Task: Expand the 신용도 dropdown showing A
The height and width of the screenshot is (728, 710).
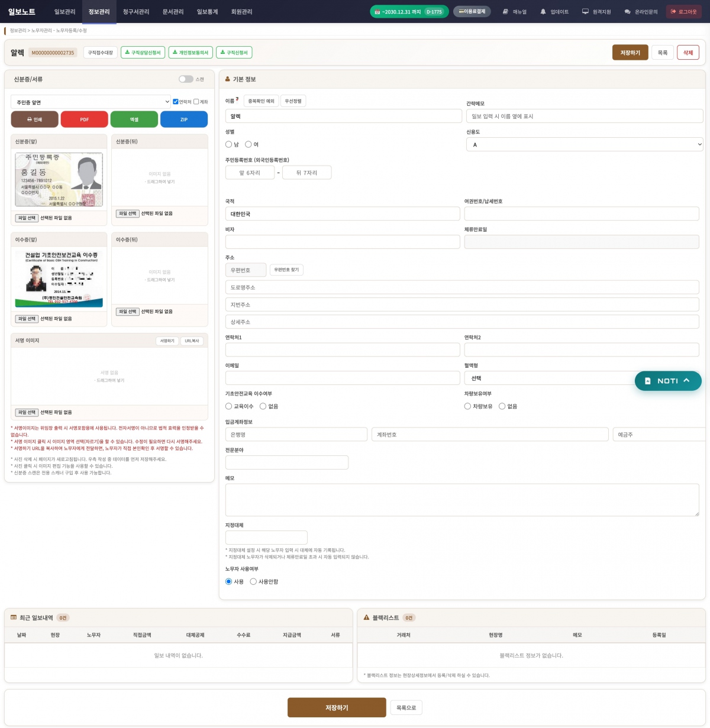Action: point(584,144)
